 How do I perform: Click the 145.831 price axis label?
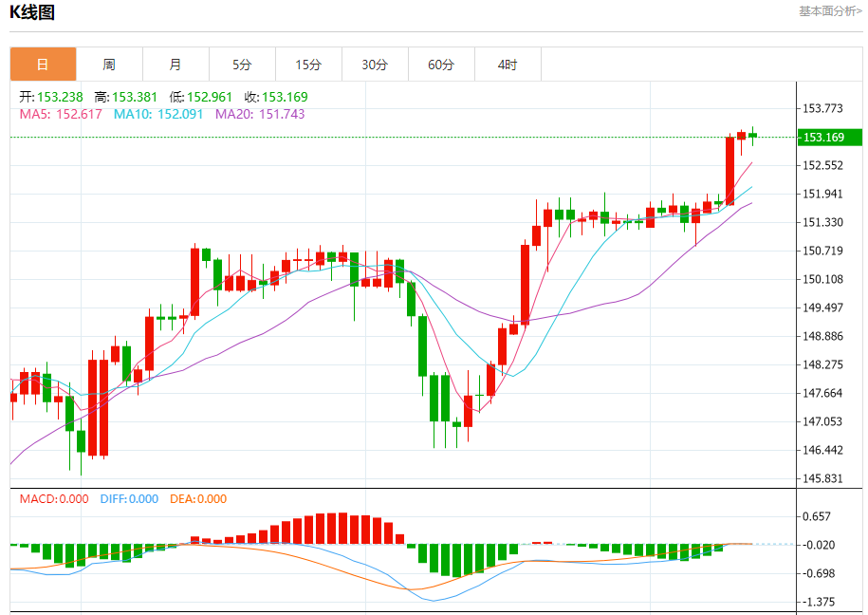click(x=822, y=478)
